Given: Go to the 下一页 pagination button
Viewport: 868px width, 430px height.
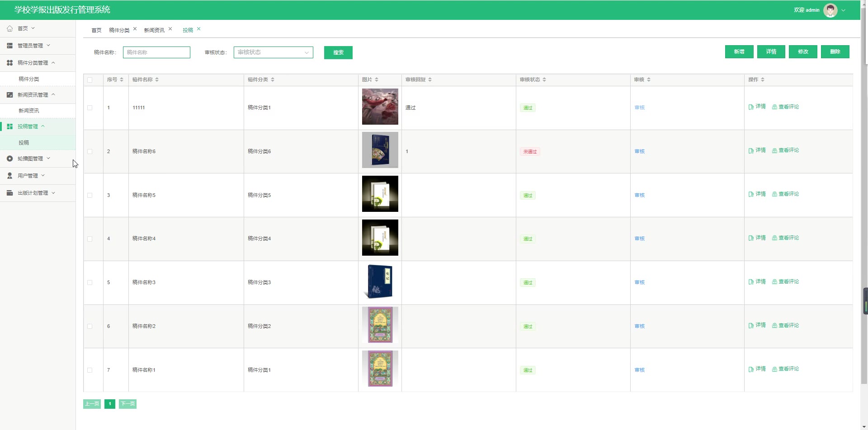Looking at the screenshot, I should point(127,404).
